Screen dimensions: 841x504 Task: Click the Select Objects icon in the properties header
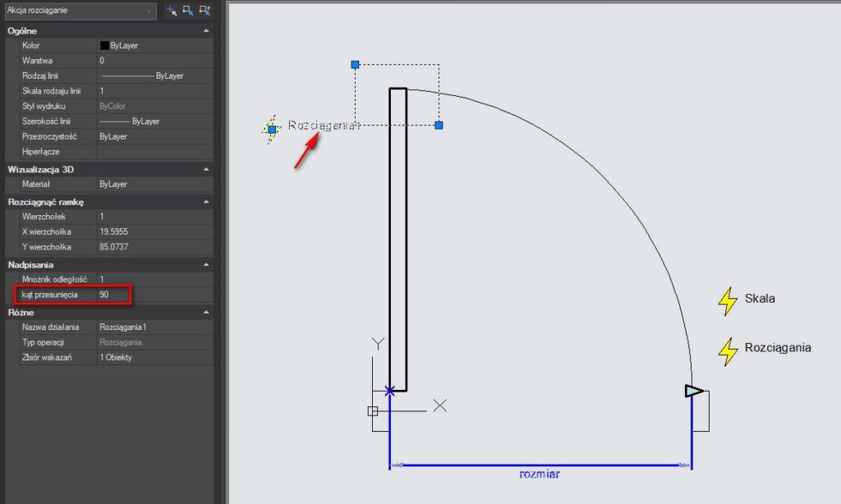(x=188, y=11)
